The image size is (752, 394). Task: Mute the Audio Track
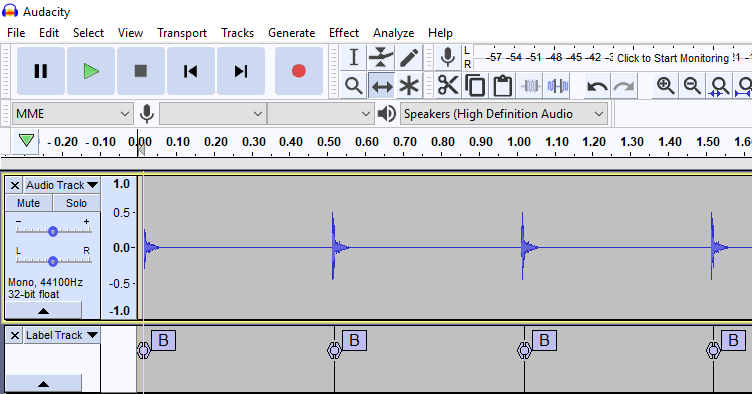[28, 203]
